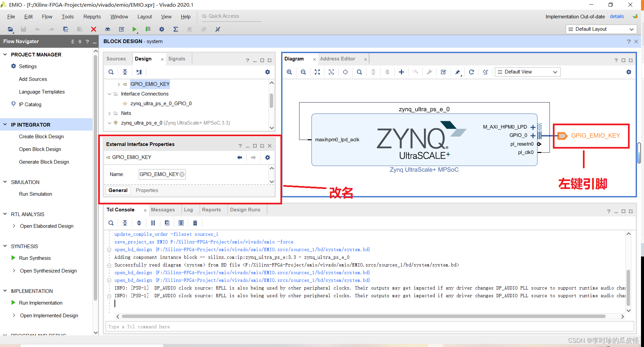Click Create Block Design

coord(41,137)
